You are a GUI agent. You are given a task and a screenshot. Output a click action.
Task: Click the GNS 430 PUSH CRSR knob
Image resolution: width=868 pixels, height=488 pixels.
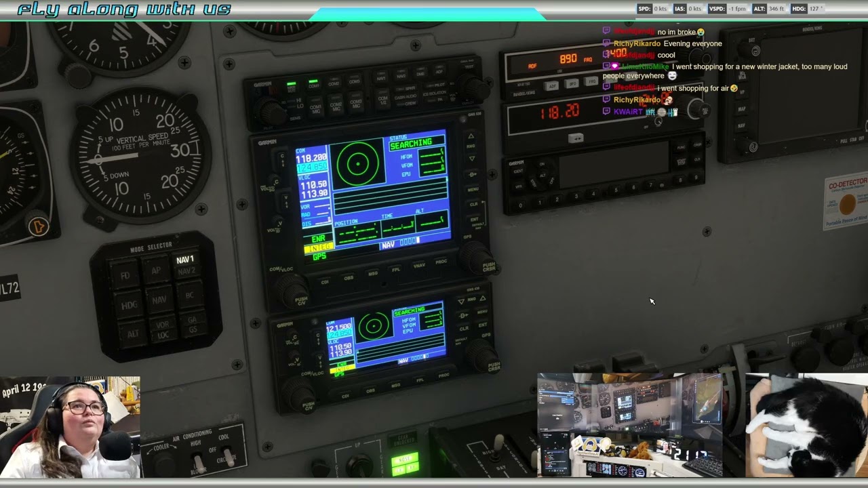coord(484,357)
